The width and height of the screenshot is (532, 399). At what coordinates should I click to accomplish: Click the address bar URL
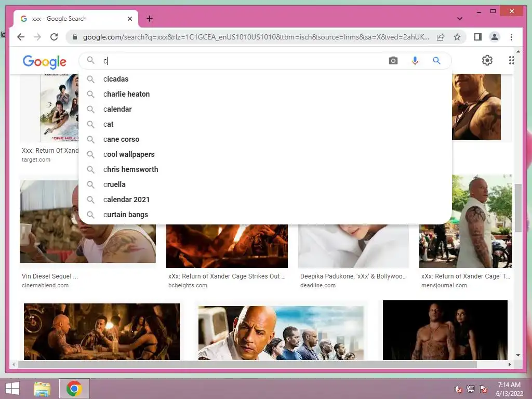[256, 37]
